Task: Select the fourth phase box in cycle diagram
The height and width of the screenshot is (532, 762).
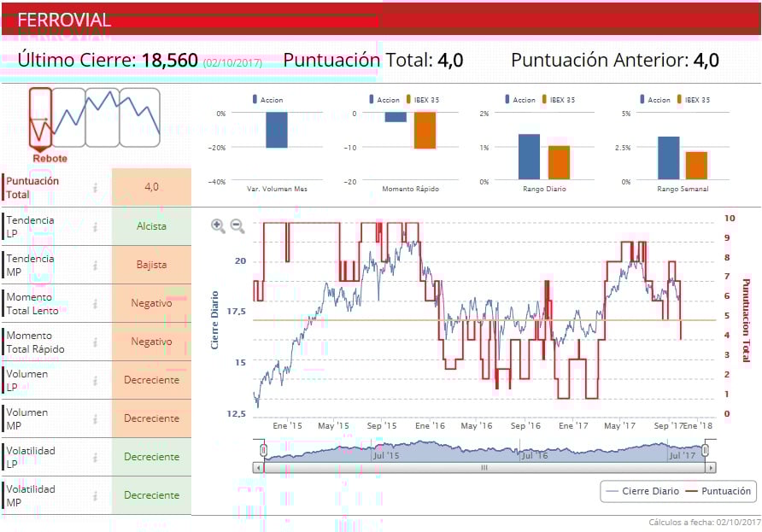Action: point(140,118)
